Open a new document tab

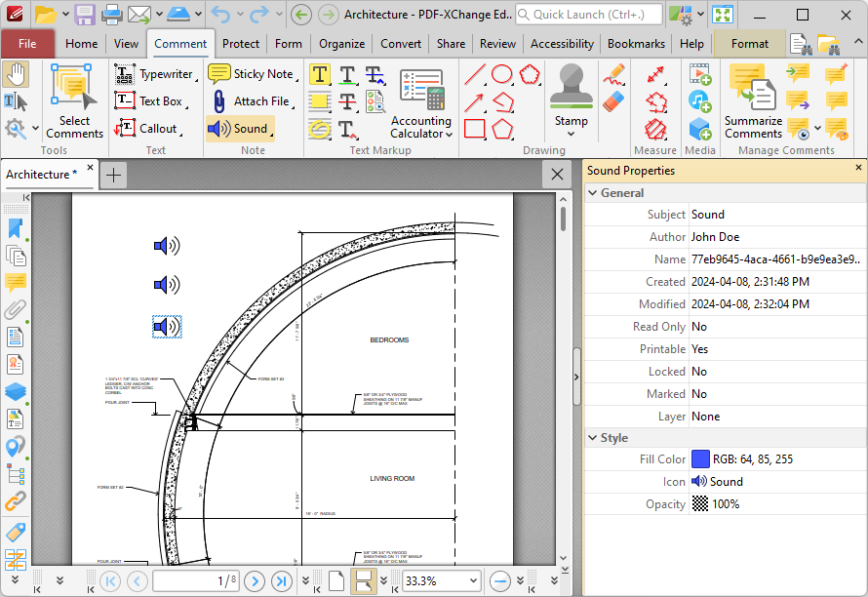click(113, 175)
